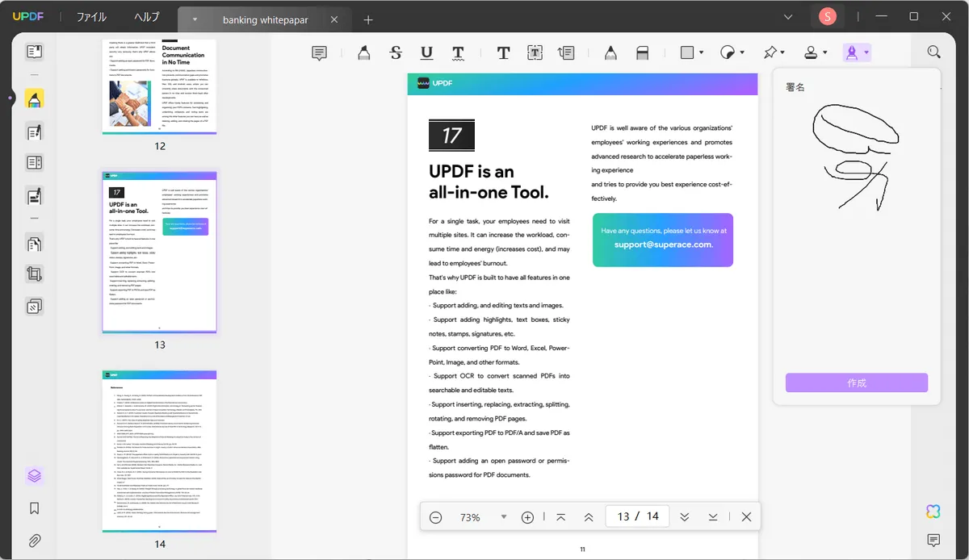This screenshot has width=969, height=560.
Task: Click the support@superace.com link in the document
Action: pos(663,244)
